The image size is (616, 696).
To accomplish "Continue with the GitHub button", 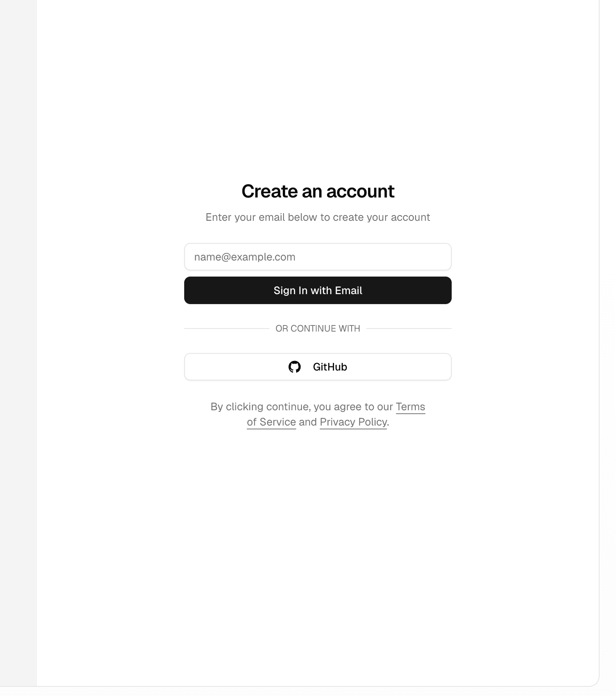I will pos(318,367).
